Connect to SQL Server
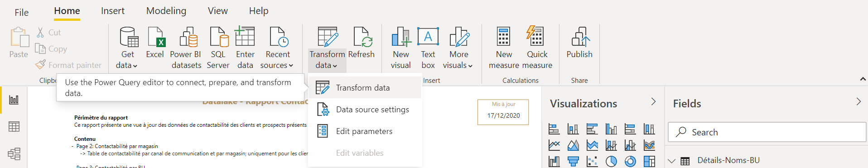Screen dimensions: 868x168 tap(218, 48)
